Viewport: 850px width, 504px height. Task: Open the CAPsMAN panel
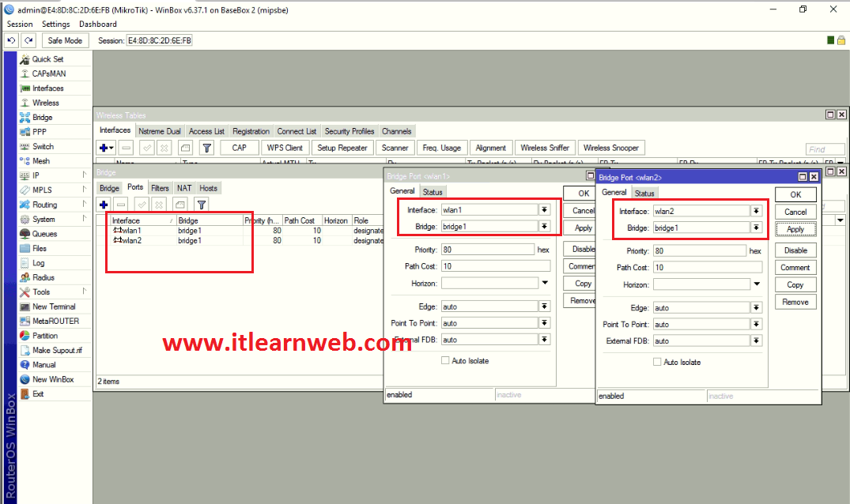coord(48,73)
